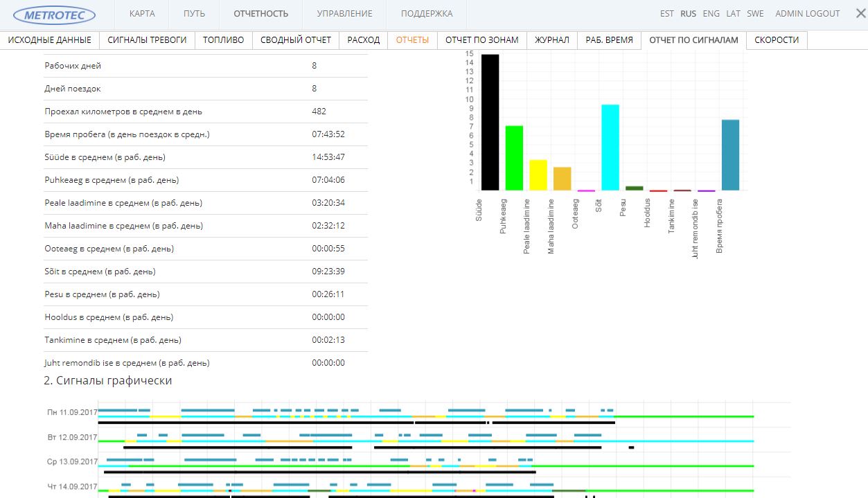Switch to the Исходные данные tab
868x498 pixels.
[50, 40]
